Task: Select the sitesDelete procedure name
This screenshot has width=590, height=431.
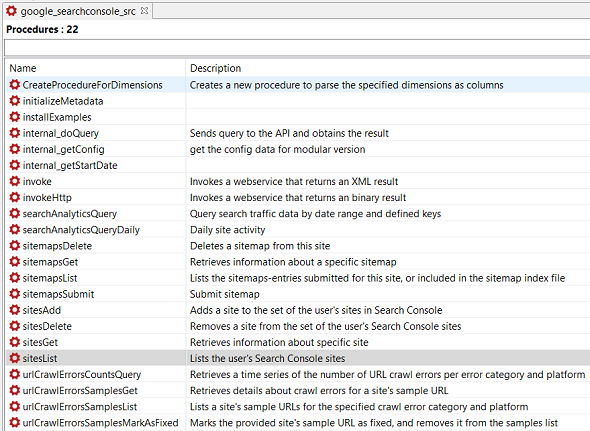Action: (47, 326)
